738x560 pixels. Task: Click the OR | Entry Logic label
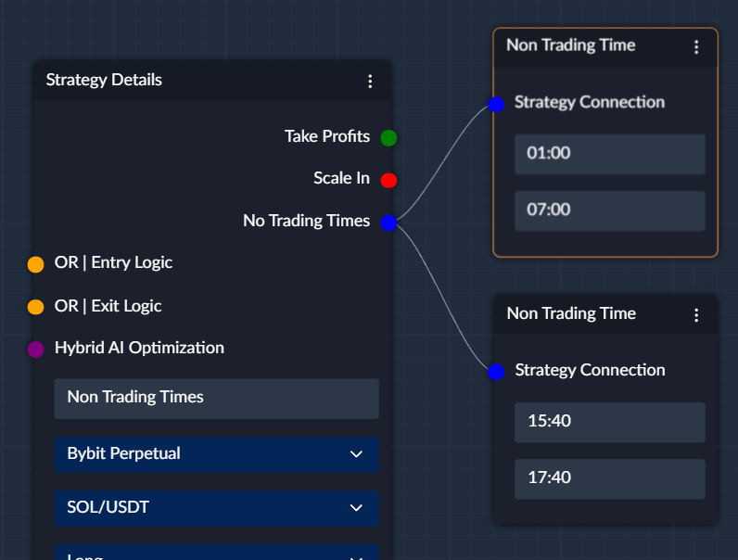[x=113, y=262]
